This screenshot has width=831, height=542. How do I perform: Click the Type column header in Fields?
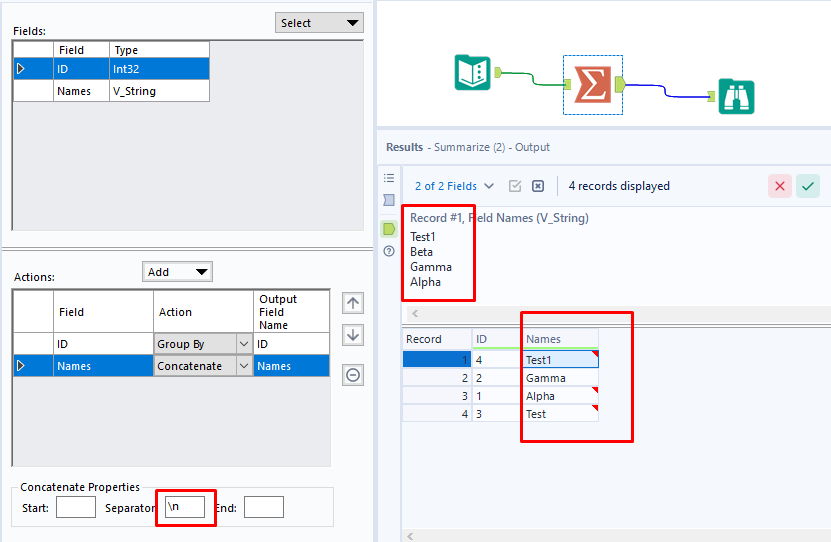tap(160, 50)
